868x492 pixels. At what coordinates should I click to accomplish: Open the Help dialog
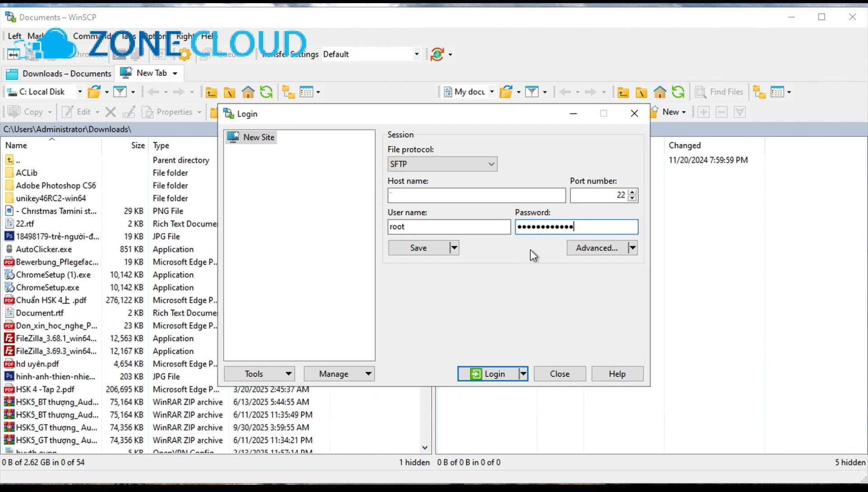click(617, 374)
